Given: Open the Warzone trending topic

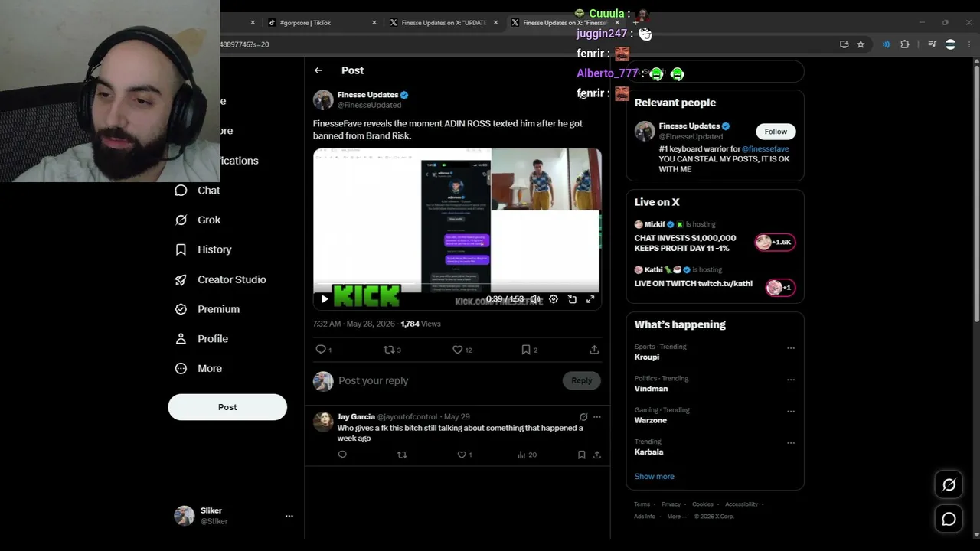Looking at the screenshot, I should (651, 420).
